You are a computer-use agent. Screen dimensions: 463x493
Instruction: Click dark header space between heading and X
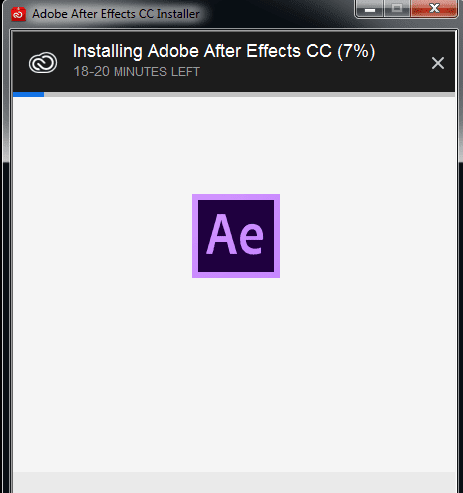click(x=403, y=63)
